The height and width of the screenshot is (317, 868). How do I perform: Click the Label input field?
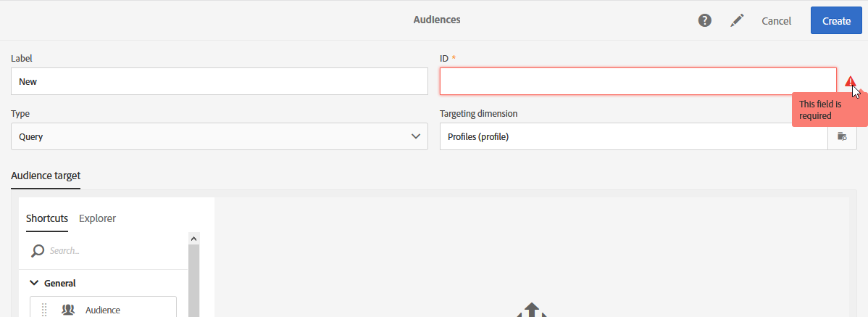[220, 81]
